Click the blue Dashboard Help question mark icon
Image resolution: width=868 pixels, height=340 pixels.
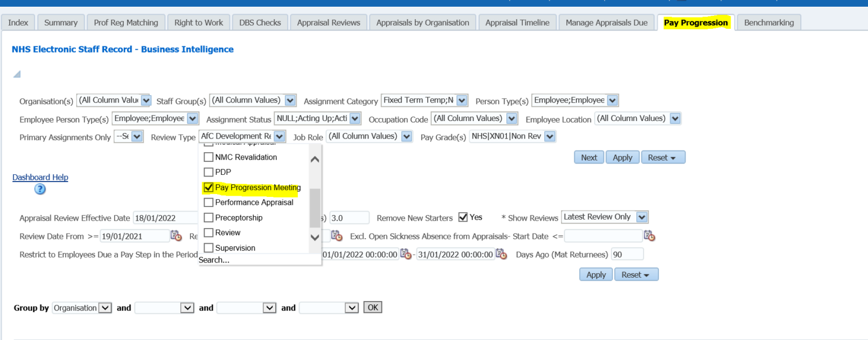pos(40,190)
